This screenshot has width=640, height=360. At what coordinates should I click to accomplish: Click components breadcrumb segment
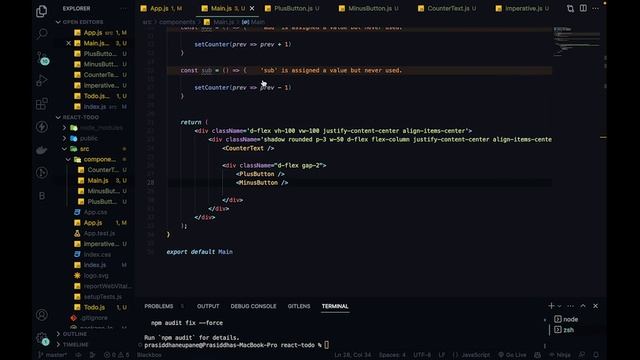coord(177,22)
